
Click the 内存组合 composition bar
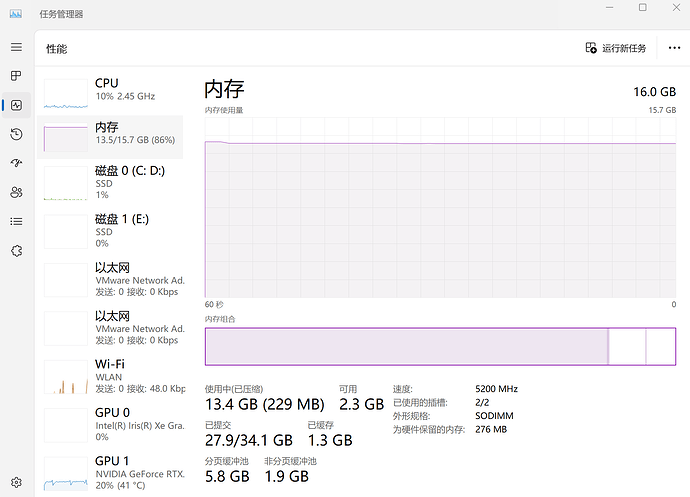point(440,346)
